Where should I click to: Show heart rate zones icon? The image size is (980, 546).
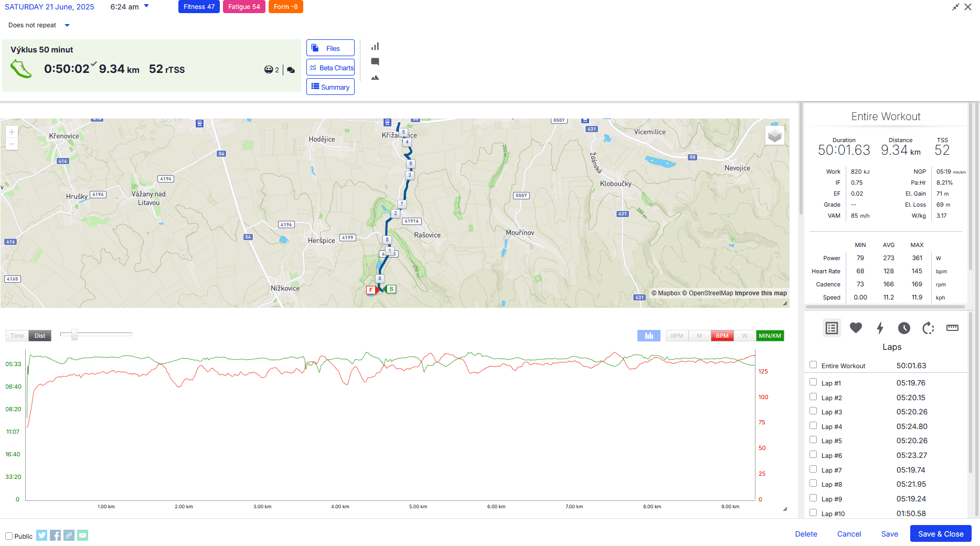pos(856,328)
